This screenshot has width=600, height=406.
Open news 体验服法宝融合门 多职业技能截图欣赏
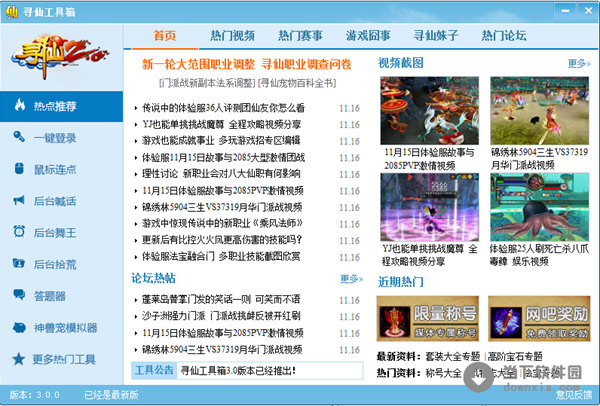pyautogui.click(x=221, y=256)
